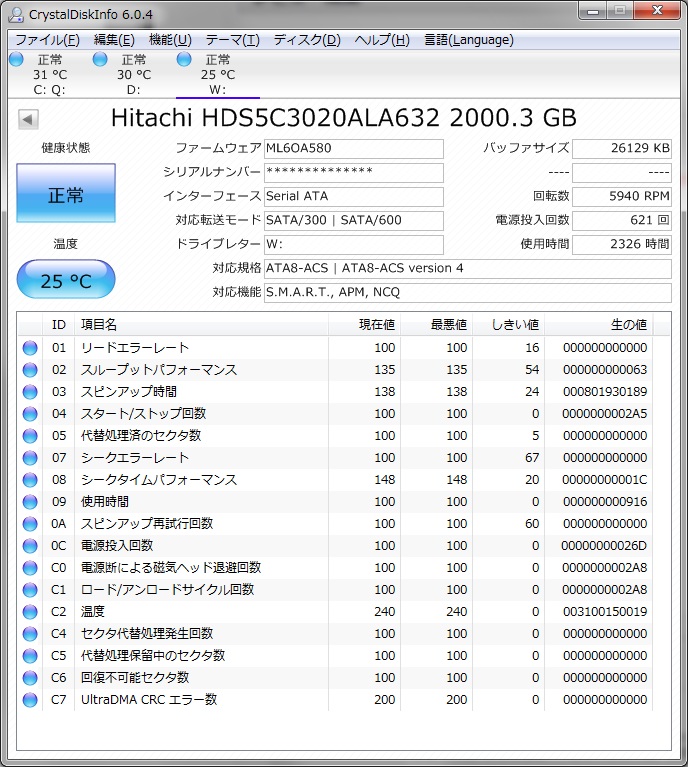Click the firmware field ML6OA580
The width and height of the screenshot is (688, 767).
(353, 149)
